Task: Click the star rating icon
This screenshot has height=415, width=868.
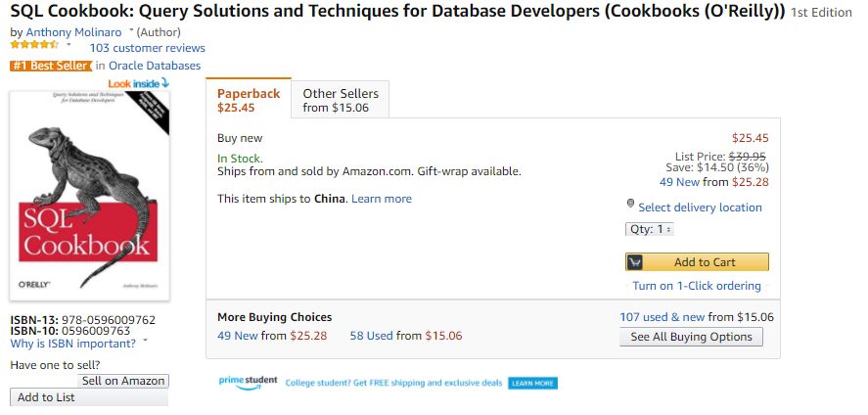Action: tap(34, 45)
